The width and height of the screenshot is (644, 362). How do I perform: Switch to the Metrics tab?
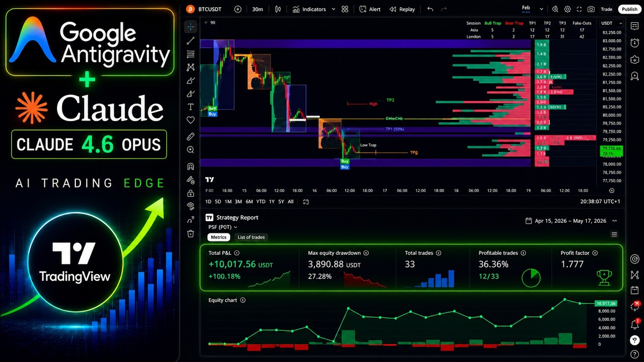point(218,237)
